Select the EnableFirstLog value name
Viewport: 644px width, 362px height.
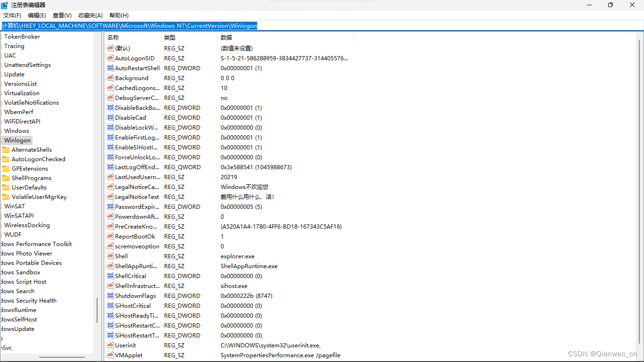137,138
